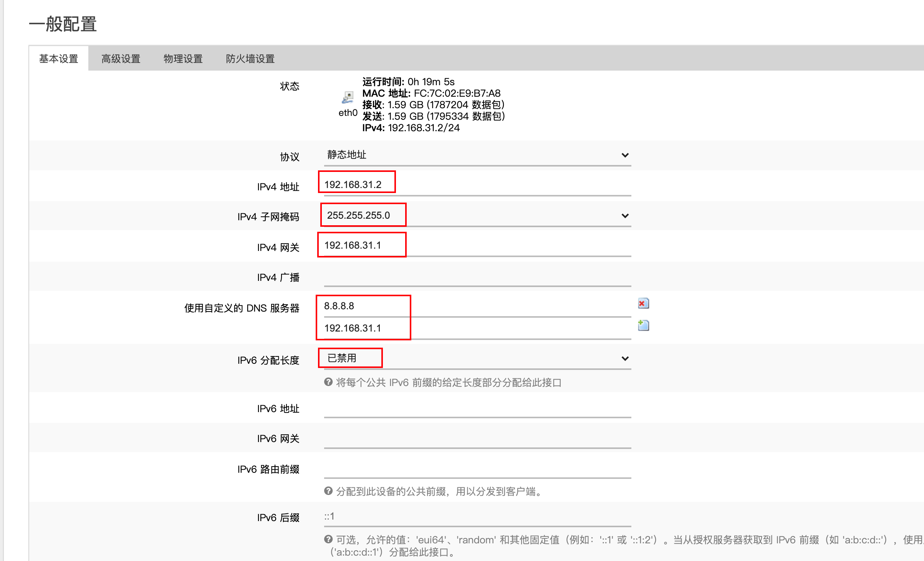Click help icon under IPv6 后缀
The height and width of the screenshot is (561, 924).
[x=328, y=540]
